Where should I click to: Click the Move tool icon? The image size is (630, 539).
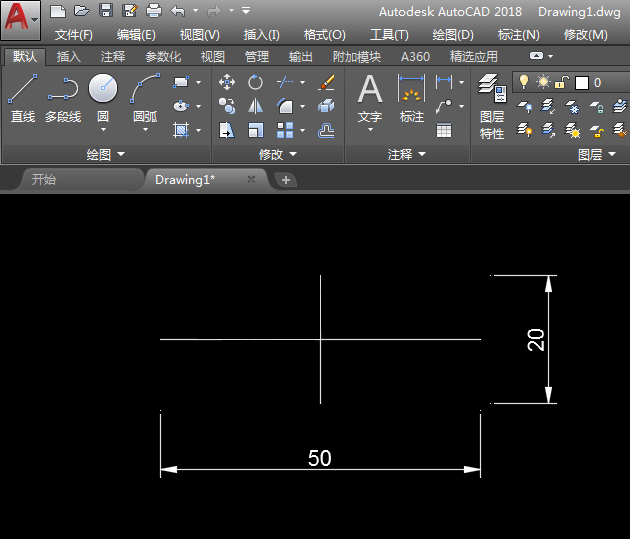(227, 82)
